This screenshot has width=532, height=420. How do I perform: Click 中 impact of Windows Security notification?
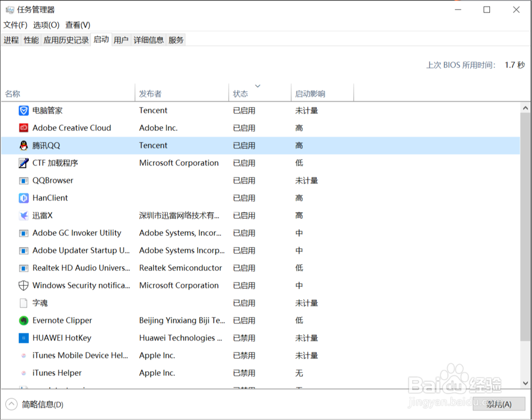pyautogui.click(x=299, y=285)
